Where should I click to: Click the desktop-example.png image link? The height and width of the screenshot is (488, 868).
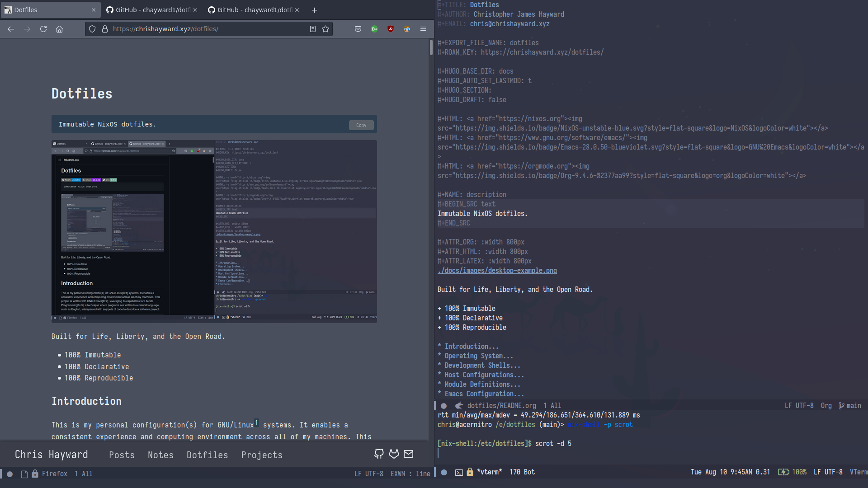pyautogui.click(x=497, y=271)
